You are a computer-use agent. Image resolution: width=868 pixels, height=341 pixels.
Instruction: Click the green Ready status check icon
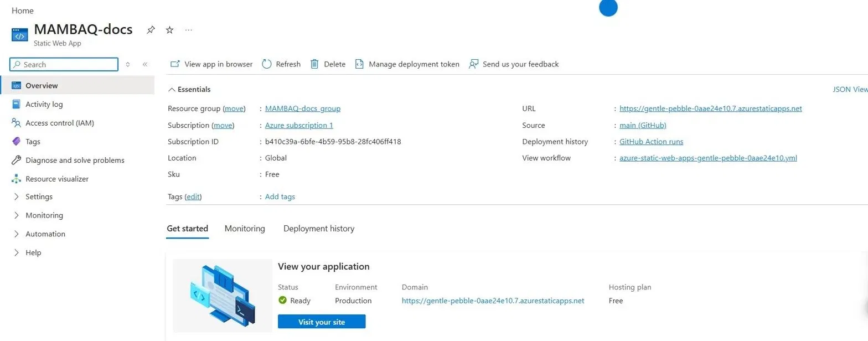click(x=282, y=301)
